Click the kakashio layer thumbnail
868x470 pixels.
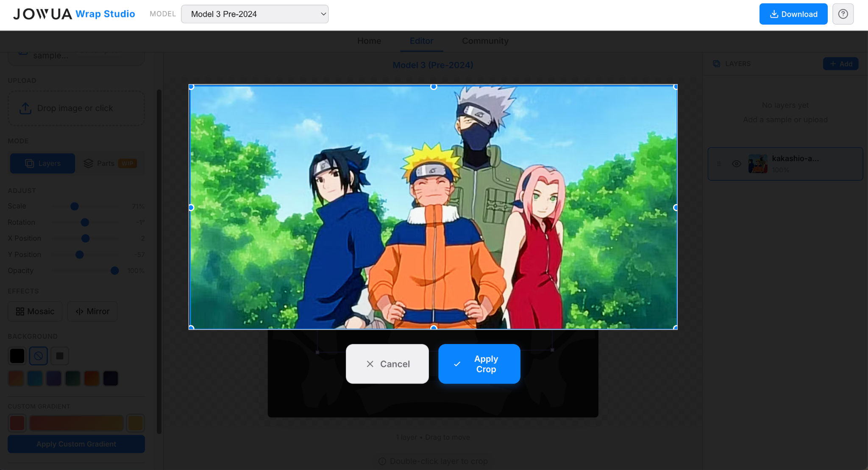click(x=757, y=164)
